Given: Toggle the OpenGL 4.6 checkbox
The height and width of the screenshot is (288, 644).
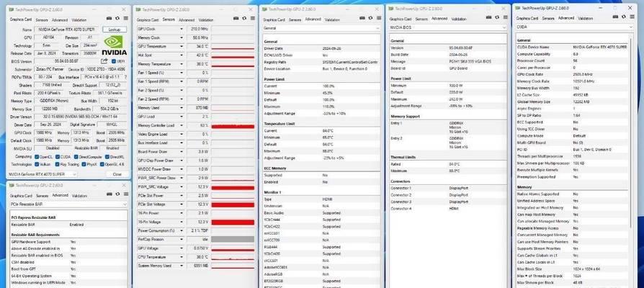Looking at the screenshot, I should (102, 164).
